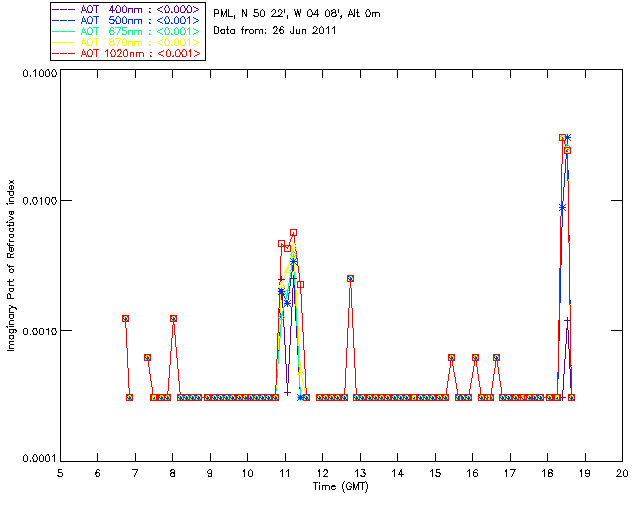This screenshot has height=512, width=640.
Task: Click the first data point near 6.7 hours
Action: [125, 318]
